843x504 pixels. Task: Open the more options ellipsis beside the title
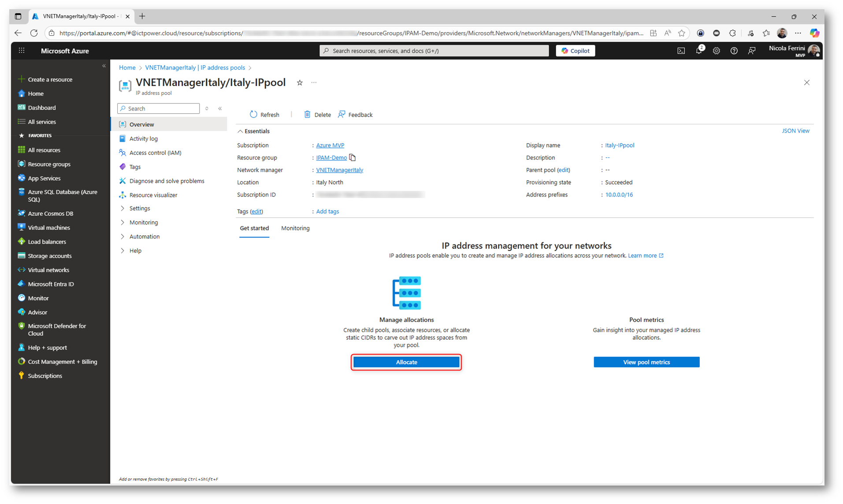pos(314,83)
